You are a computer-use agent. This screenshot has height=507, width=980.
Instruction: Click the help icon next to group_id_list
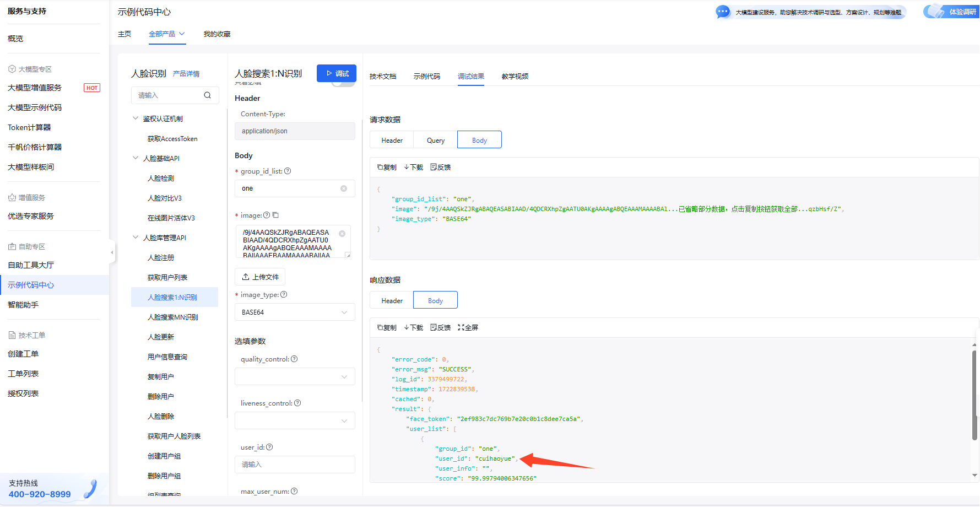pos(288,171)
